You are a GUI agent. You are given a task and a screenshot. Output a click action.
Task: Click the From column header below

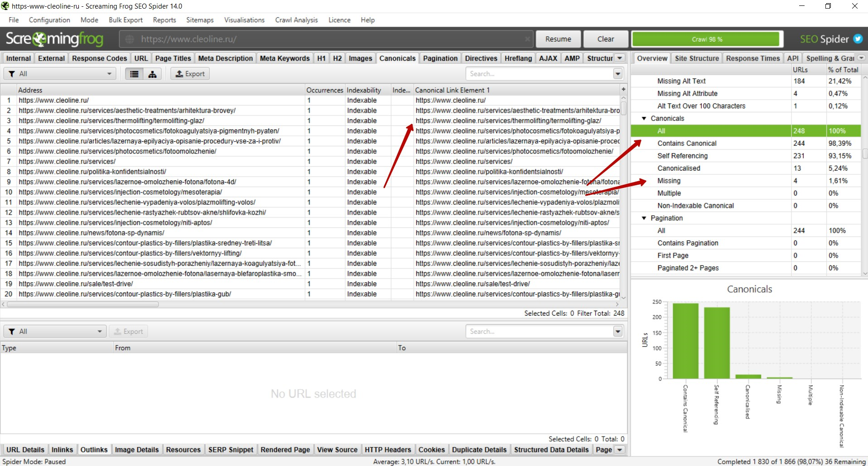[x=255, y=348]
